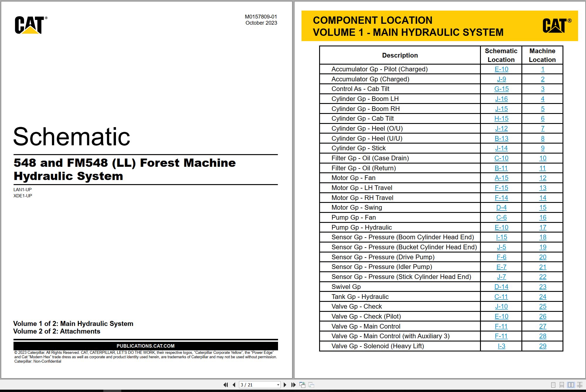Open J-12 link for Cylinder Heel (O/U)

(501, 129)
